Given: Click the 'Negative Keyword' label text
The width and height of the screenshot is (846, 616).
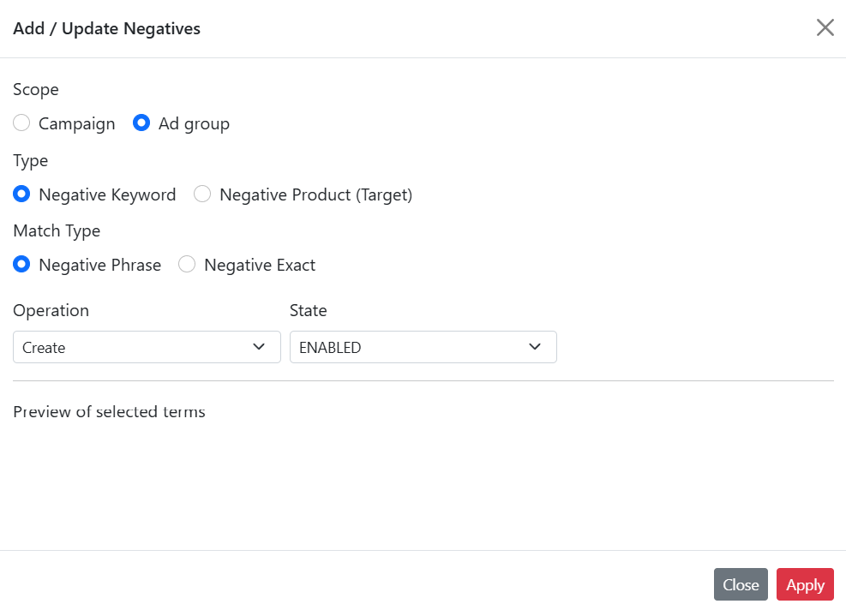Looking at the screenshot, I should click(x=107, y=194).
